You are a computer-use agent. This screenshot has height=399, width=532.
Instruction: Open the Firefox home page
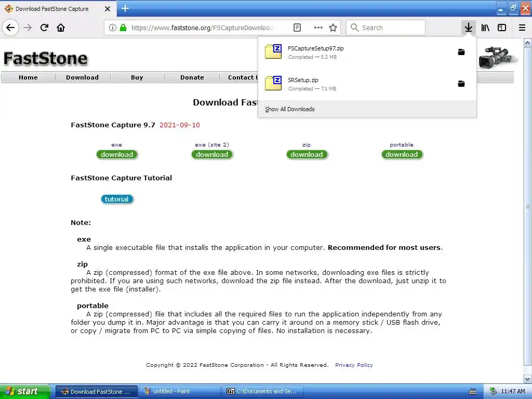click(x=61, y=28)
